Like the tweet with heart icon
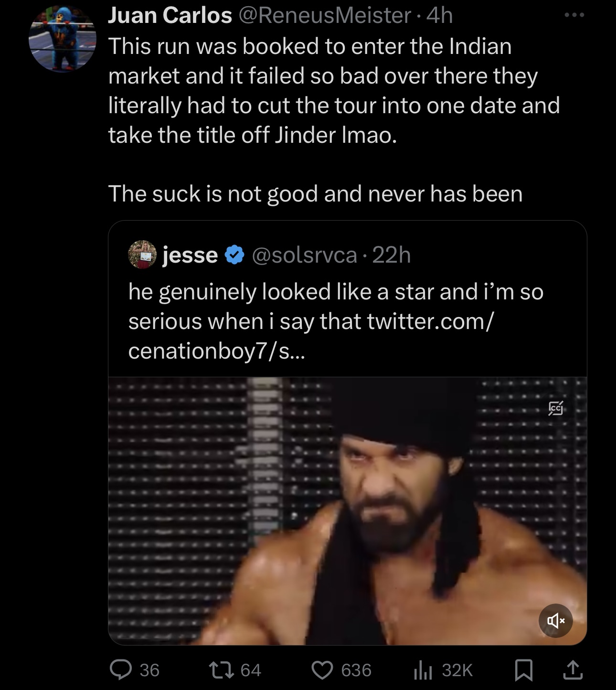Image resolution: width=616 pixels, height=690 pixels. tap(322, 669)
